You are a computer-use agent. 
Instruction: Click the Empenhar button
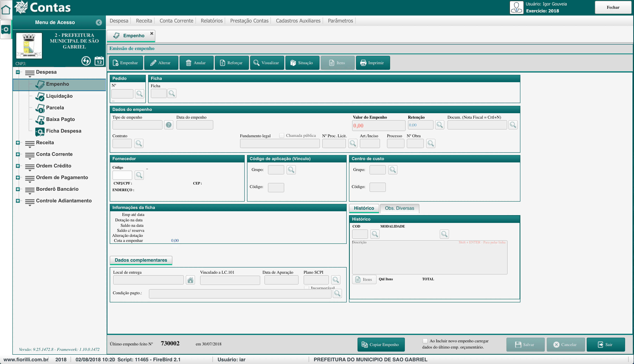pyautogui.click(x=126, y=63)
